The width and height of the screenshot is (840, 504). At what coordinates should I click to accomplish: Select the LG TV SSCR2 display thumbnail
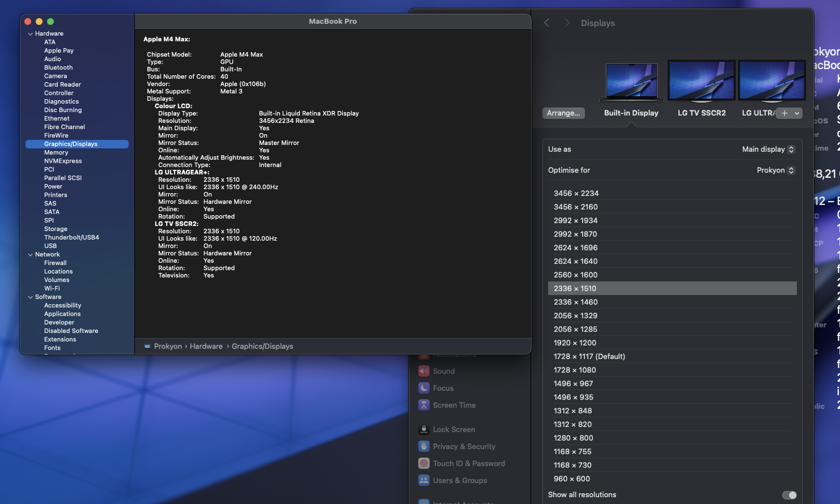click(x=702, y=80)
